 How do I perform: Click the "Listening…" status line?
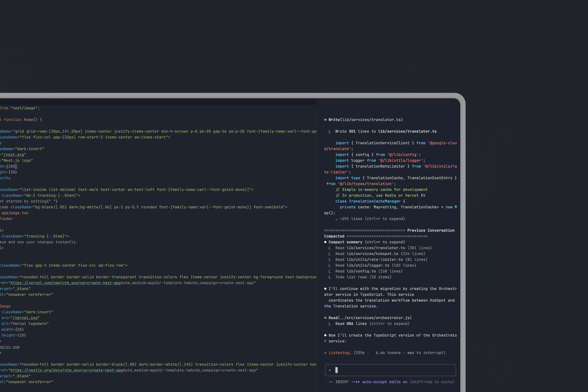(x=385, y=353)
